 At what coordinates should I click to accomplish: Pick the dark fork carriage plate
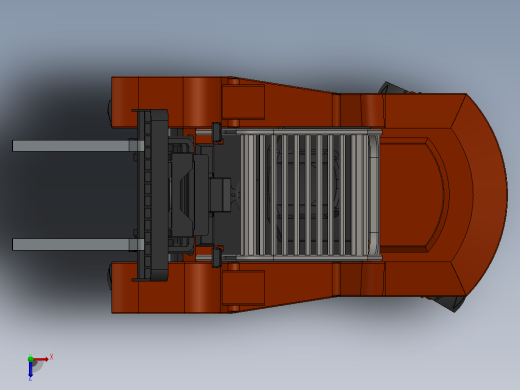153,195
